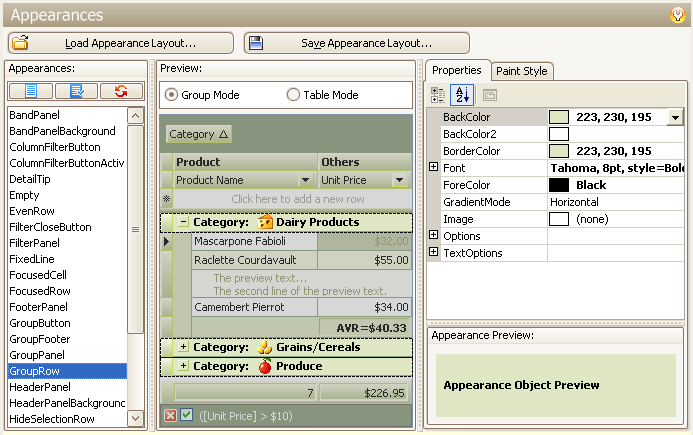The width and height of the screenshot is (693, 435).
Task: Select Group Mode radio button
Action: click(x=171, y=95)
